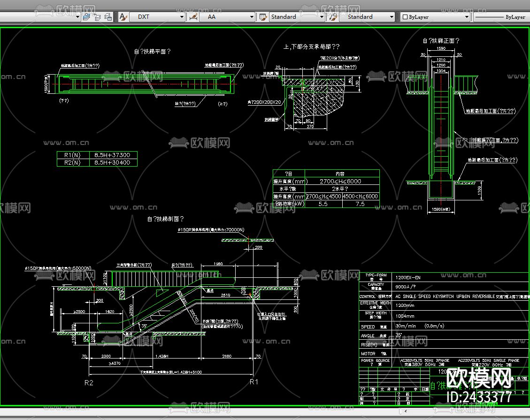
Task: Click the 自?扶梯剖面? section view title
Action: pyautogui.click(x=166, y=219)
